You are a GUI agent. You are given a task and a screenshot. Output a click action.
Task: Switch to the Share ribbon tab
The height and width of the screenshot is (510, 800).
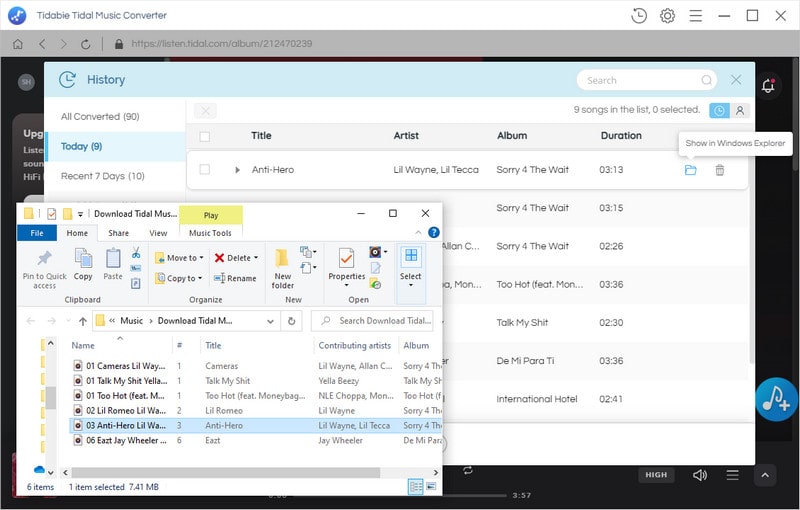(118, 233)
